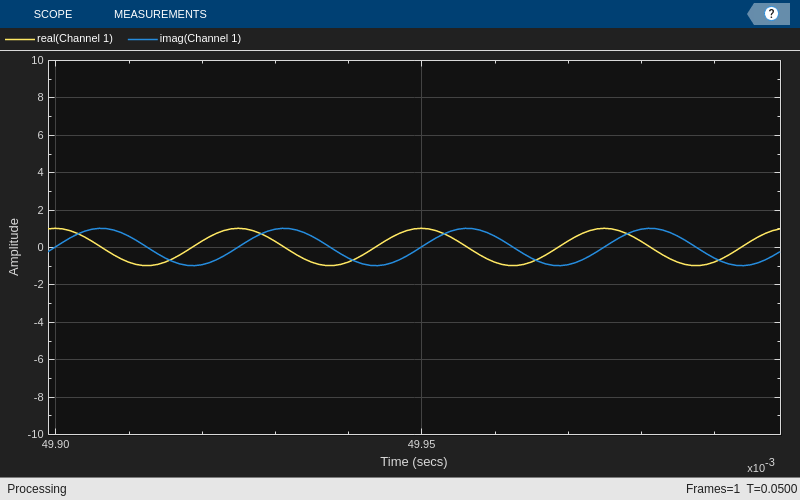
Task: Click the 49.90 x-axis tick label
Action: pyautogui.click(x=55, y=444)
